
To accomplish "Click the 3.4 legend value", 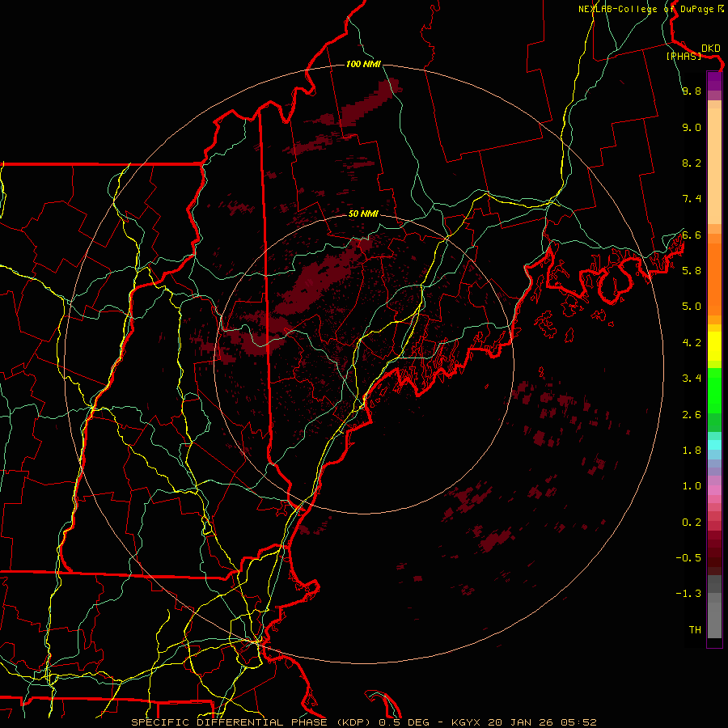I will (692, 379).
